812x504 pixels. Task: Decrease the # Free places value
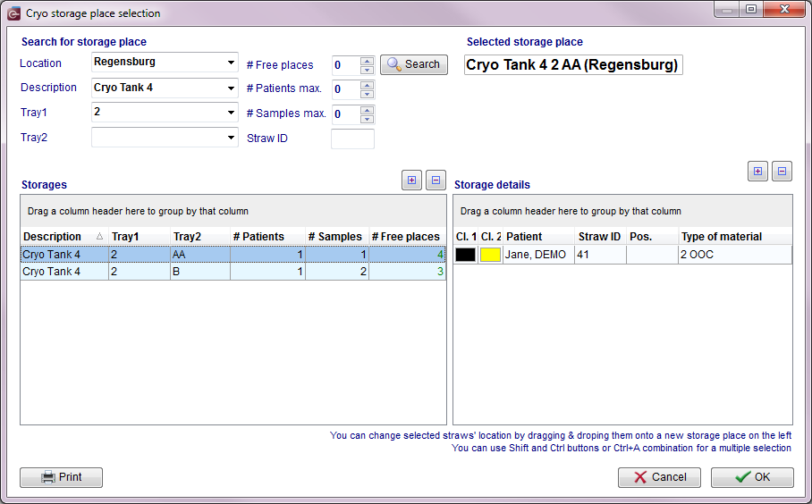pos(368,70)
